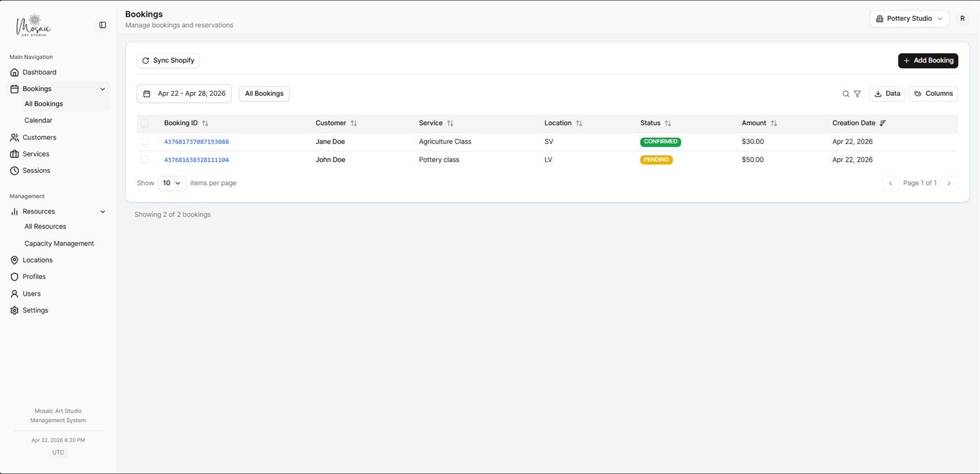The height and width of the screenshot is (474, 980).
Task: Select all bookings via the header checkbox
Action: click(x=144, y=122)
